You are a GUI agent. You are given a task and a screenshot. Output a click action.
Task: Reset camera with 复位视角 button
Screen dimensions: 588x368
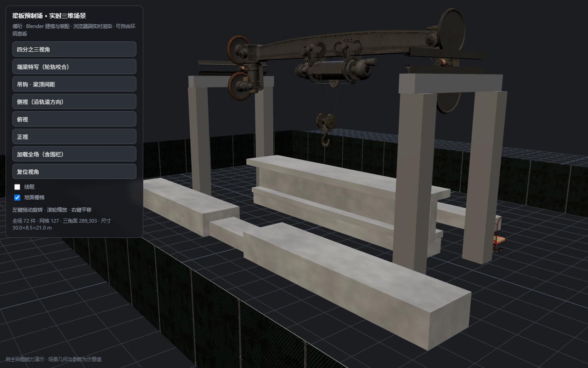[74, 172]
